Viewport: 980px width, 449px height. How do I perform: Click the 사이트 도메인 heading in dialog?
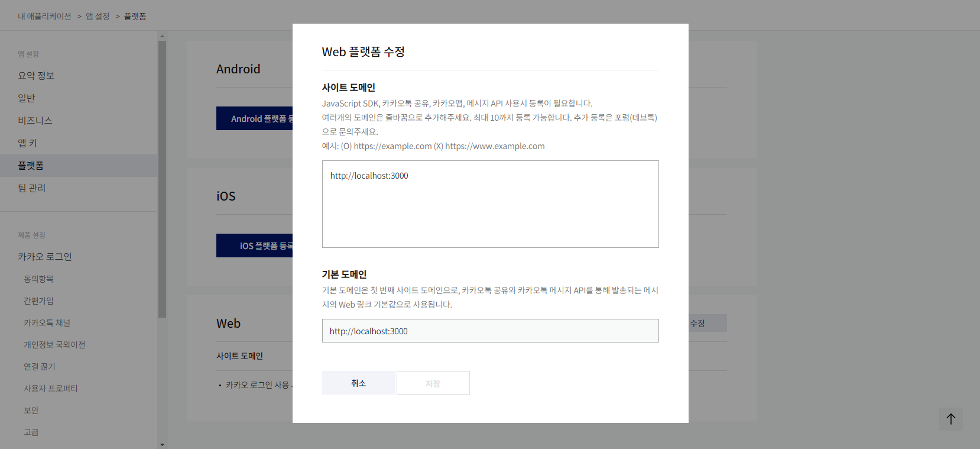(x=349, y=88)
